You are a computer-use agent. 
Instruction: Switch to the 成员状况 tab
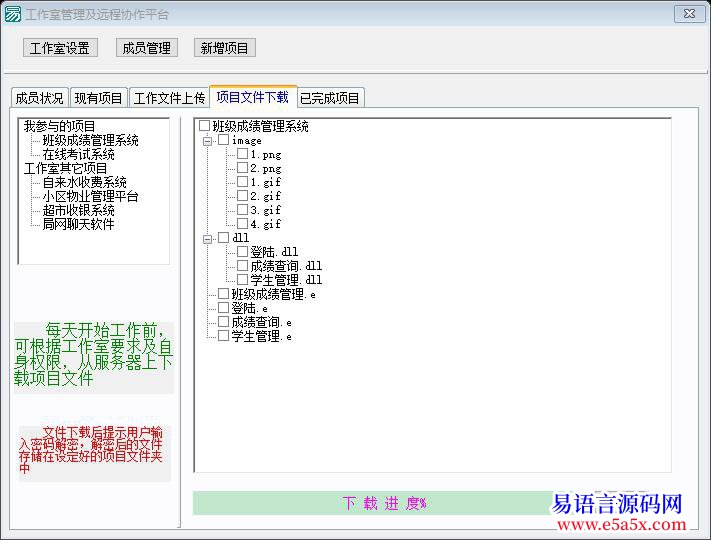39,98
